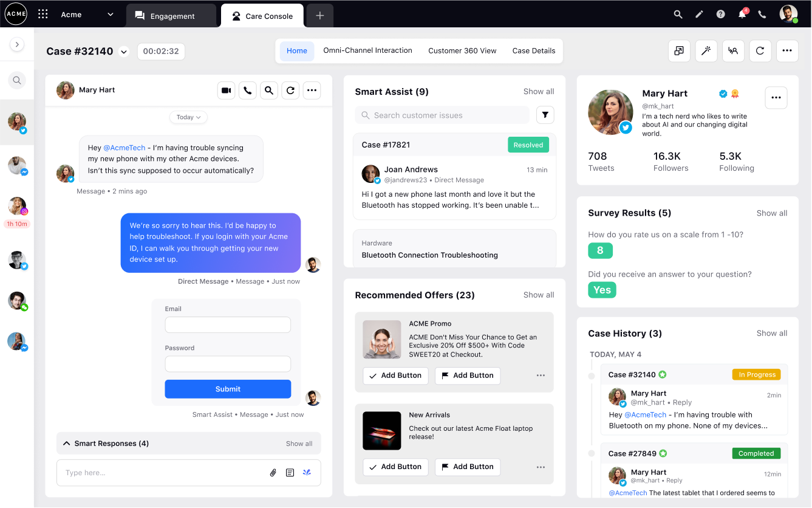The height and width of the screenshot is (508, 812).
Task: Open the WeChat conversation avatar in sidebar
Action: 17,301
